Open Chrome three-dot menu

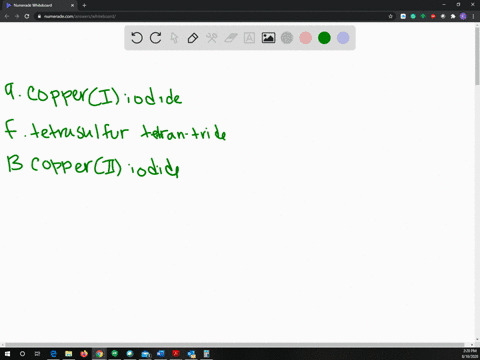tap(473, 16)
